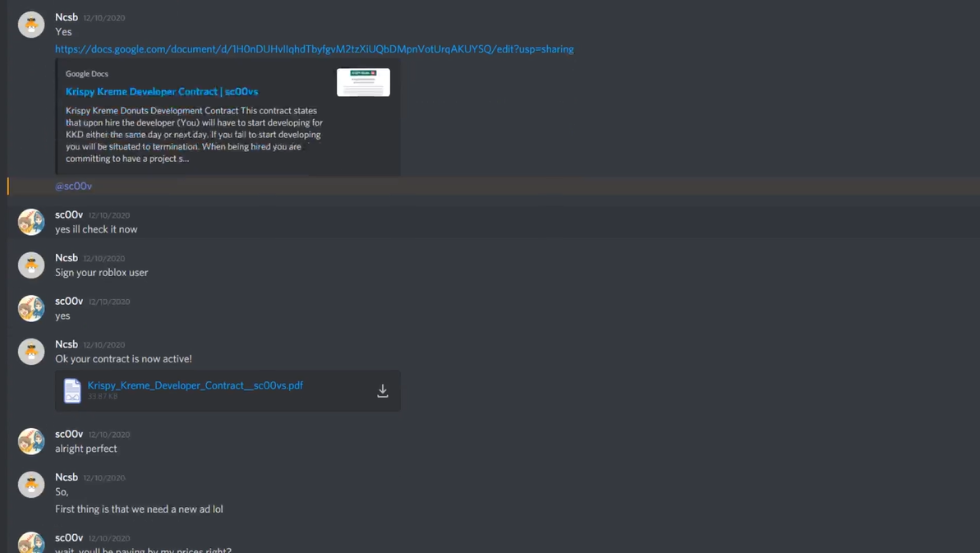The image size is (980, 553).
Task: Click Ncsb username above 'So,'
Action: [67, 477]
